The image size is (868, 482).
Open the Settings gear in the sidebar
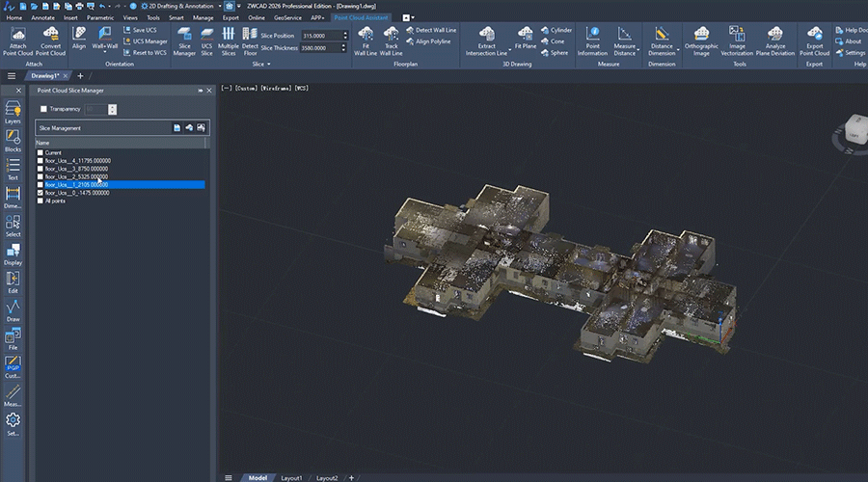coord(13,424)
